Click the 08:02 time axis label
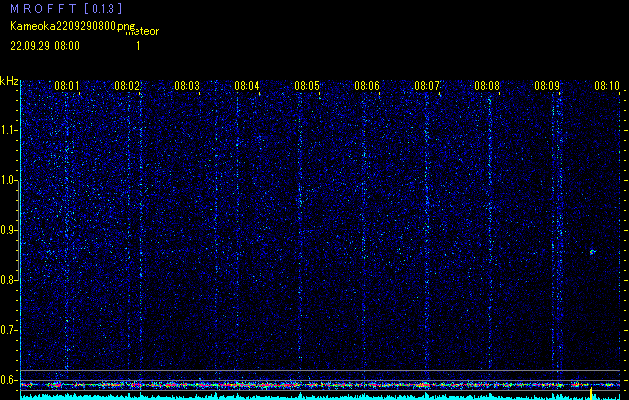 tap(127, 85)
